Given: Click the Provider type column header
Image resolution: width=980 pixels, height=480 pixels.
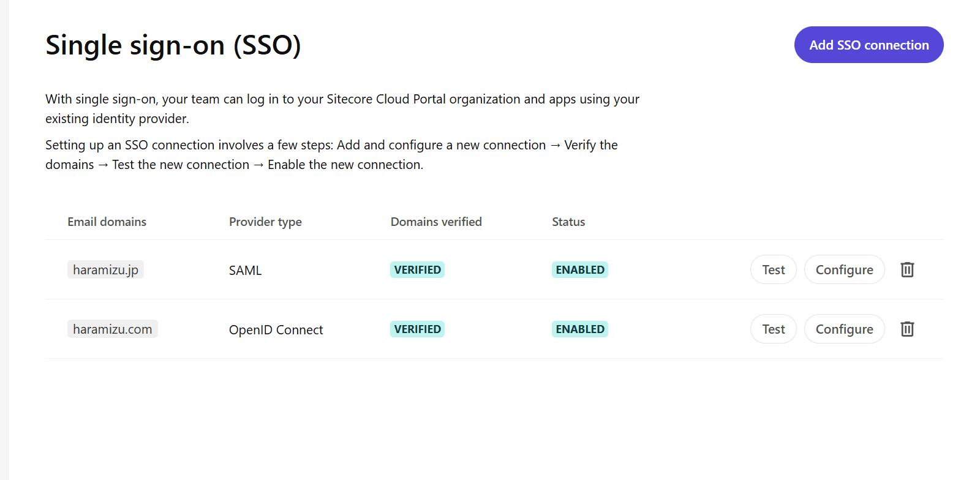Looking at the screenshot, I should (265, 222).
